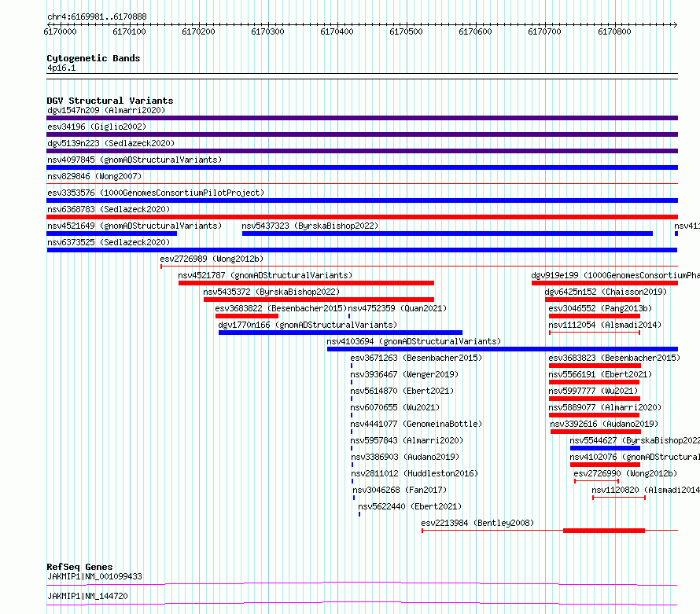Click nsv5566191 (Ebert2021) label
Screen dimensions: 700x614
pyautogui.click(x=600, y=374)
